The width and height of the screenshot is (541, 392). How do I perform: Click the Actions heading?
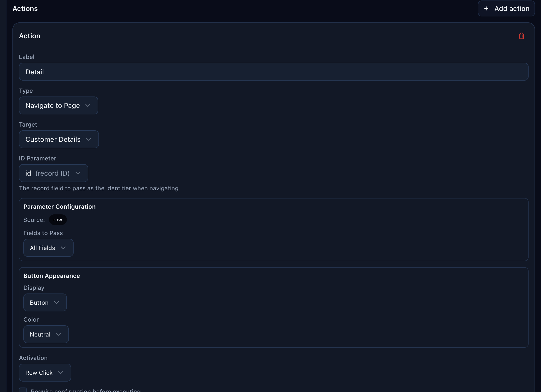click(x=25, y=8)
